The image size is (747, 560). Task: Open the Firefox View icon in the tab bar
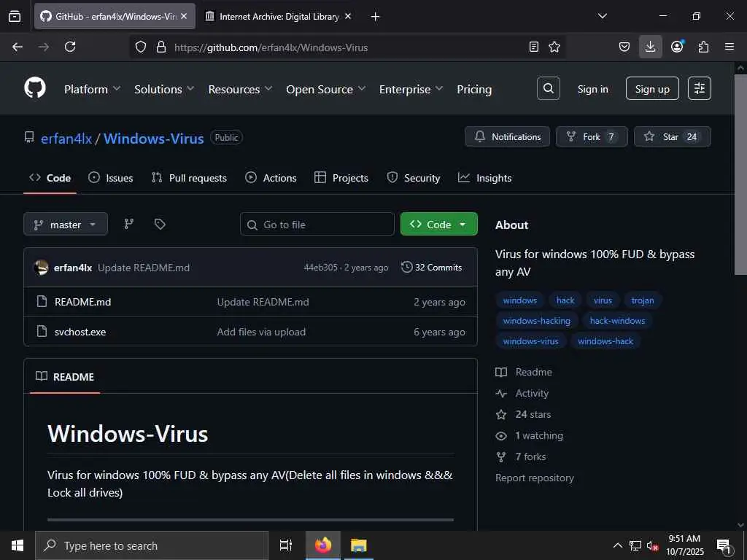(15, 17)
